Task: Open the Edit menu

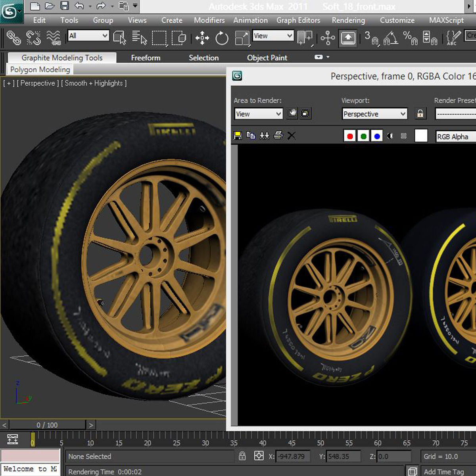Action: click(39, 20)
